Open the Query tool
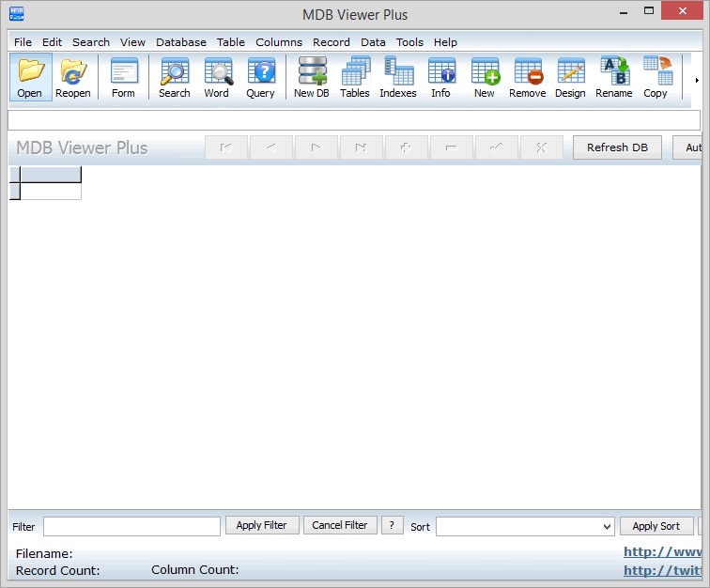Viewport: 710px width, 588px height. point(260,72)
